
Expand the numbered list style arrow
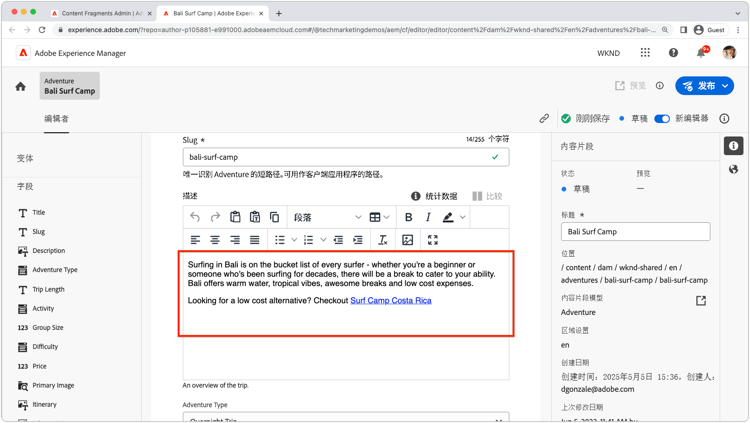tap(323, 240)
